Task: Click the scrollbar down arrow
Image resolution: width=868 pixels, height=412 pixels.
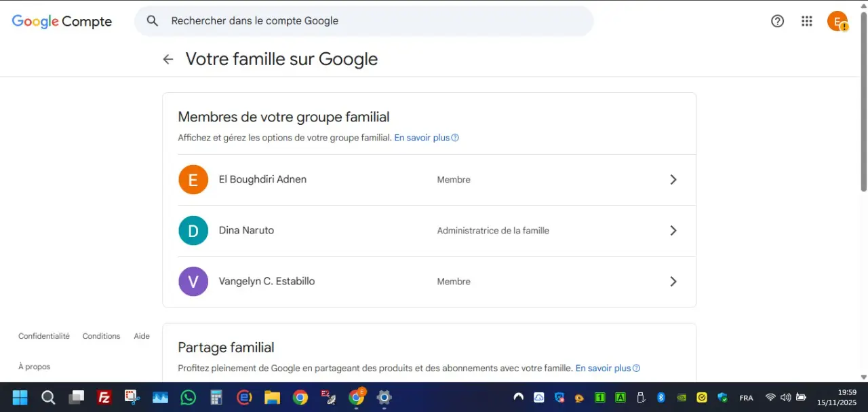Action: click(863, 377)
